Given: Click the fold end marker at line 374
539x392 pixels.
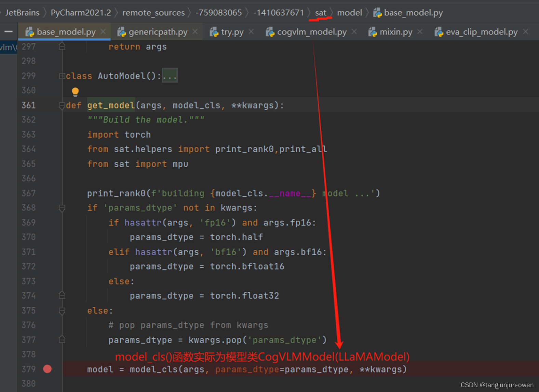Looking at the screenshot, I should tap(62, 295).
